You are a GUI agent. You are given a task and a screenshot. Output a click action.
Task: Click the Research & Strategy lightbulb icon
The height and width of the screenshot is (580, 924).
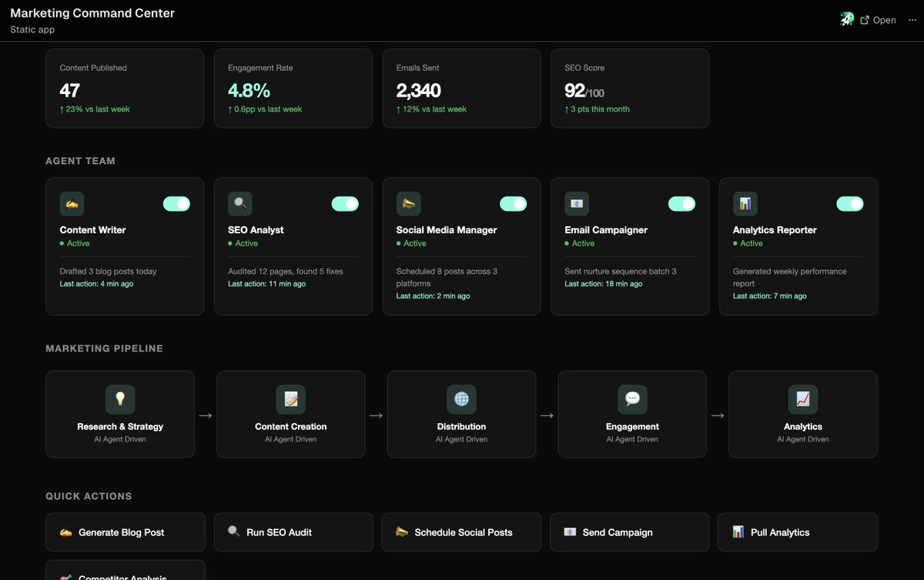click(120, 399)
